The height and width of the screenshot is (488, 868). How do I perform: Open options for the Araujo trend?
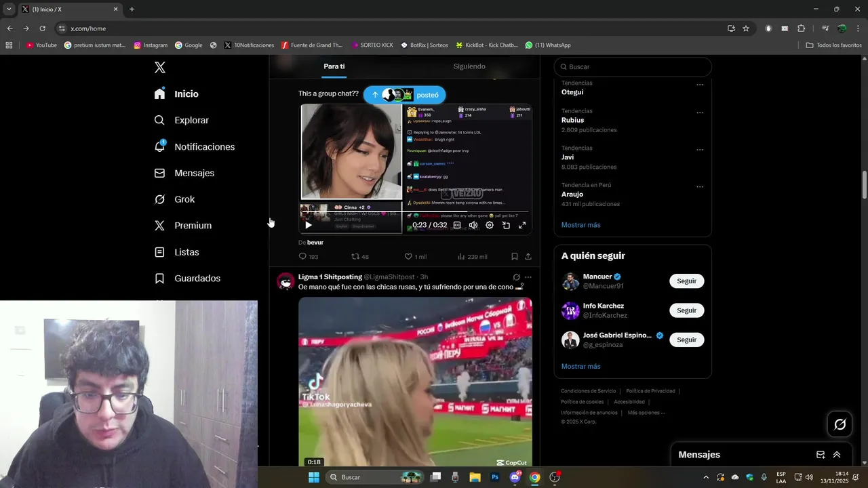700,187
